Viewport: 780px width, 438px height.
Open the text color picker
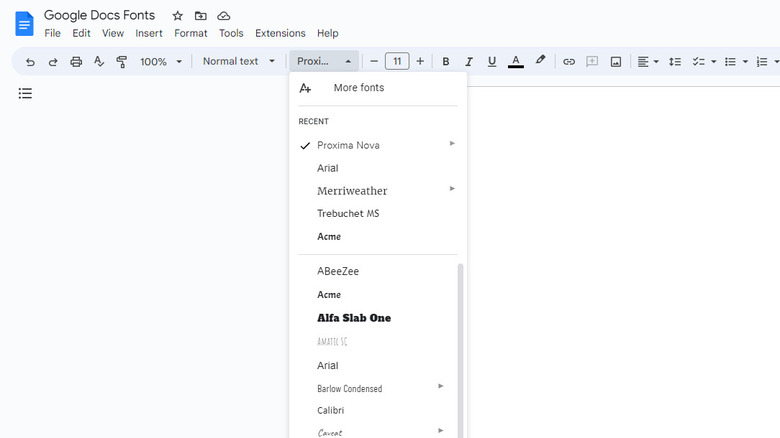(x=516, y=62)
